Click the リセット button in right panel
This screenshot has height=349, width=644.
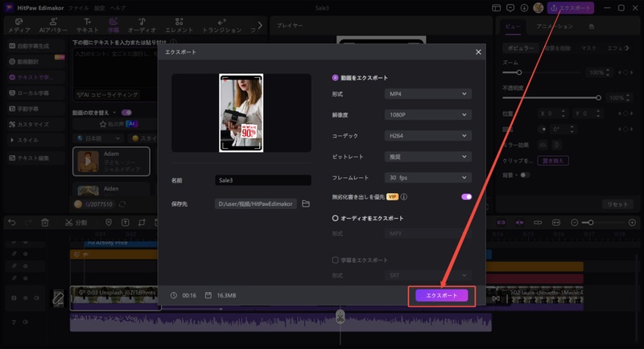617,204
